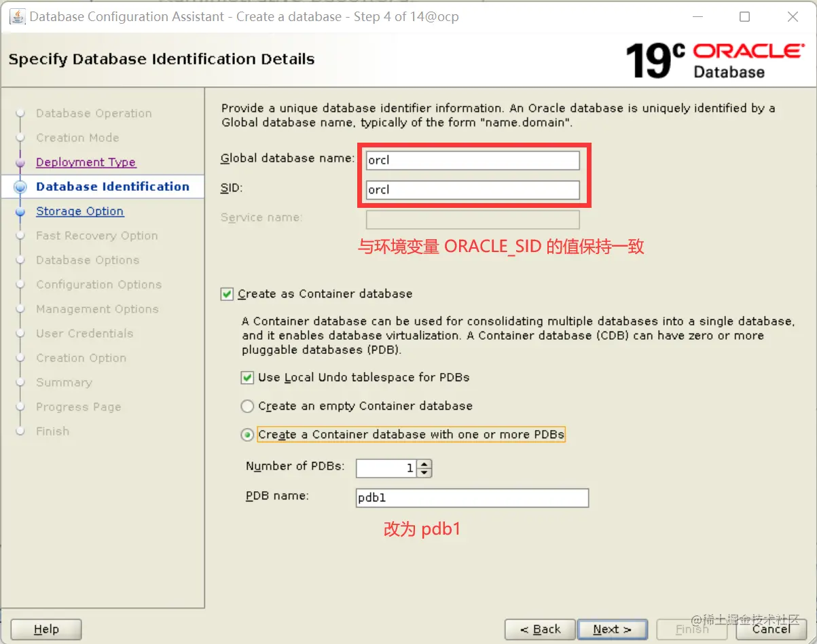Click the Back button
Image resolution: width=817 pixels, height=644 pixels.
tap(541, 630)
